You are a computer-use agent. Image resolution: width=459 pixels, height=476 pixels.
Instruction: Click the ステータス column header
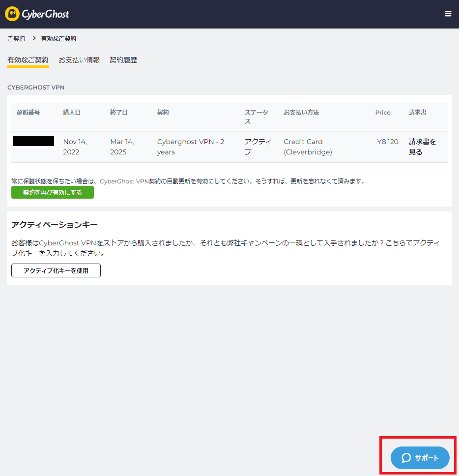point(257,117)
